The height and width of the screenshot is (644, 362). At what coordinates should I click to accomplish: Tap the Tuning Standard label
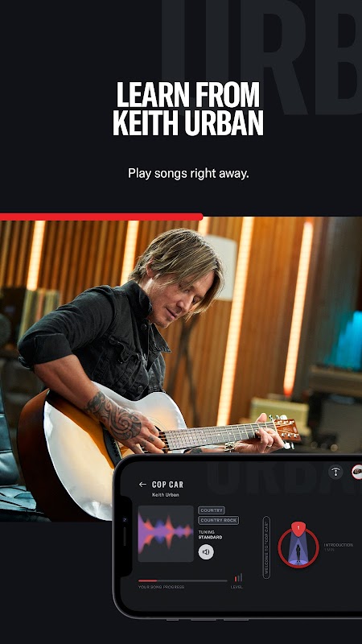click(x=211, y=535)
